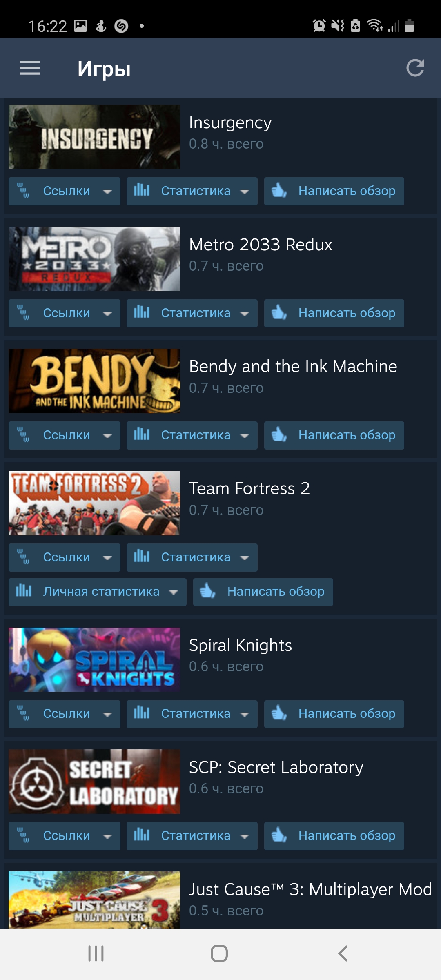
Task: Tap bar-chart icon beside Личная статистика
Action: (x=24, y=591)
